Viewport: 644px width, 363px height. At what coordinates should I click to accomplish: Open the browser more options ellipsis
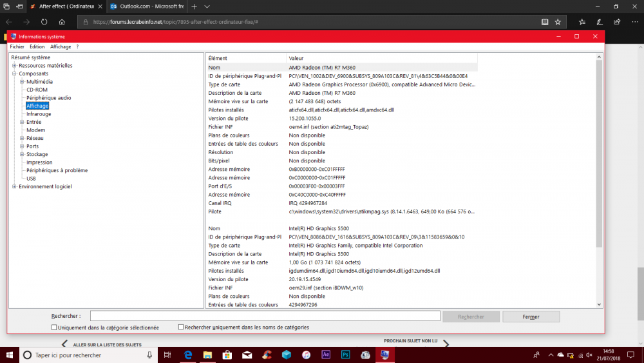point(635,22)
